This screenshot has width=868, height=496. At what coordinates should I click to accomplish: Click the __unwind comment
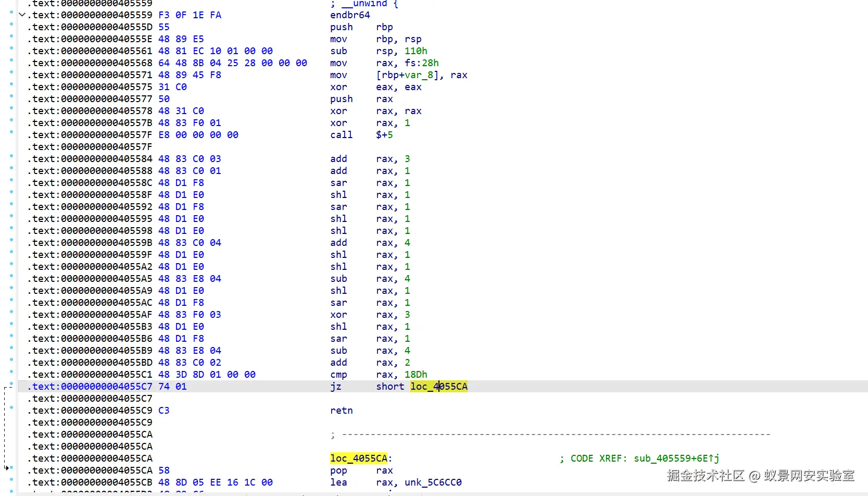tap(364, 4)
